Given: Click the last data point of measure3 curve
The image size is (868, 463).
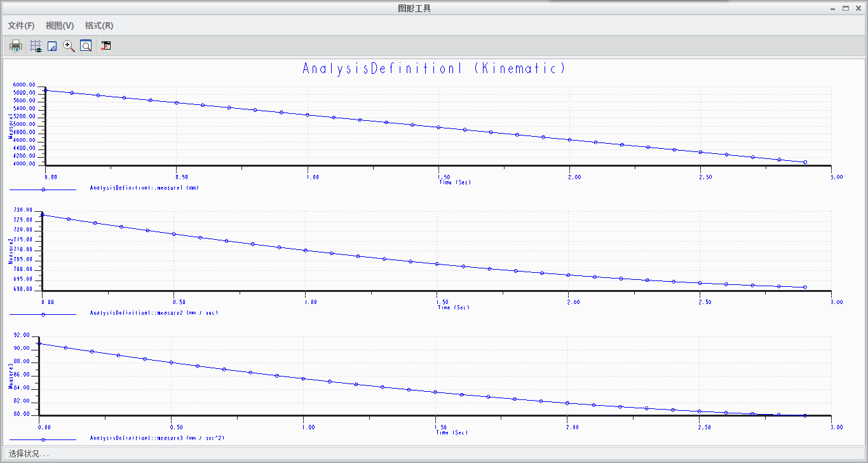Looking at the screenshot, I should (805, 415).
